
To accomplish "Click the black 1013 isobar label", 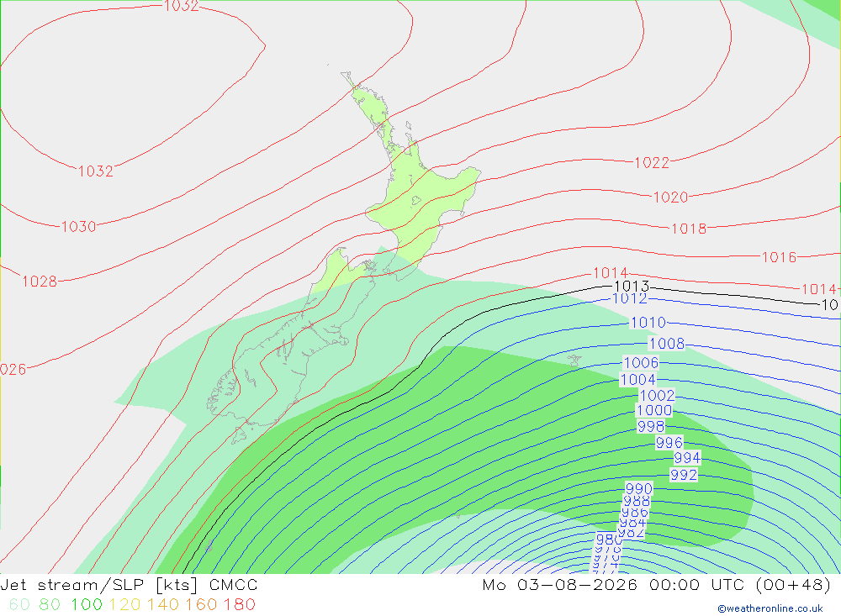I will (632, 287).
